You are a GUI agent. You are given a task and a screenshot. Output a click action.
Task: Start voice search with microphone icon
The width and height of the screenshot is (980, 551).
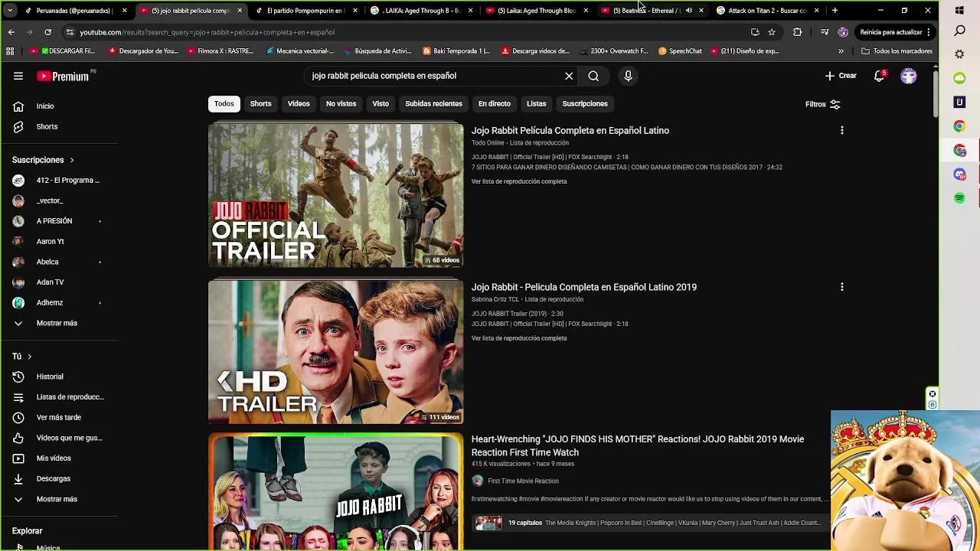[628, 76]
